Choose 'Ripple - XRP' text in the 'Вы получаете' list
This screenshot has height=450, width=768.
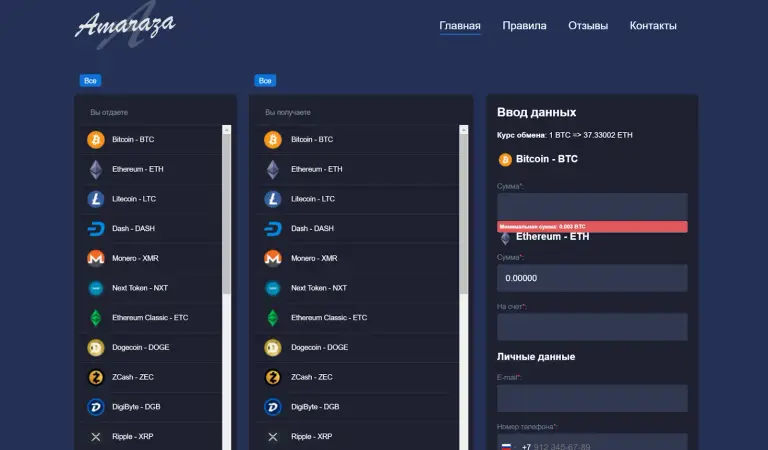coord(312,437)
